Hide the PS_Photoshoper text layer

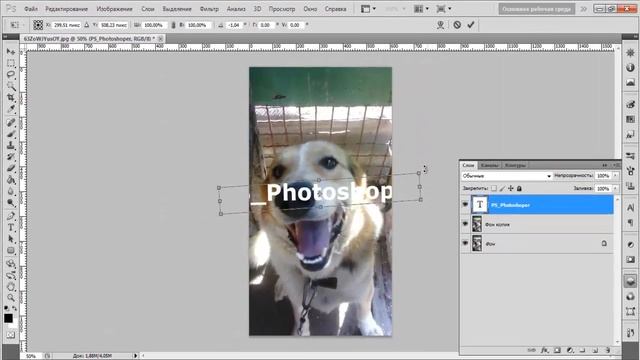click(465, 204)
